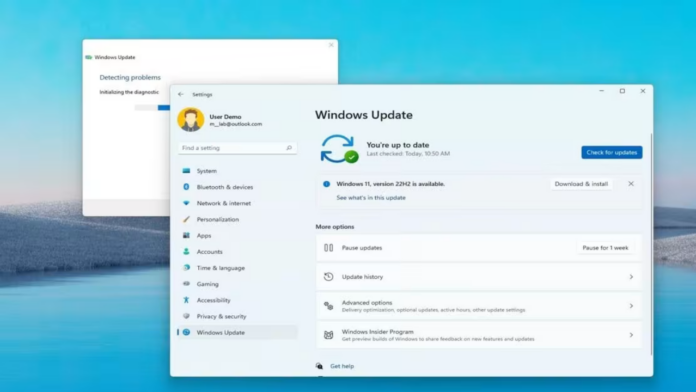
Task: Click the Pause updates label
Action: pyautogui.click(x=362, y=248)
